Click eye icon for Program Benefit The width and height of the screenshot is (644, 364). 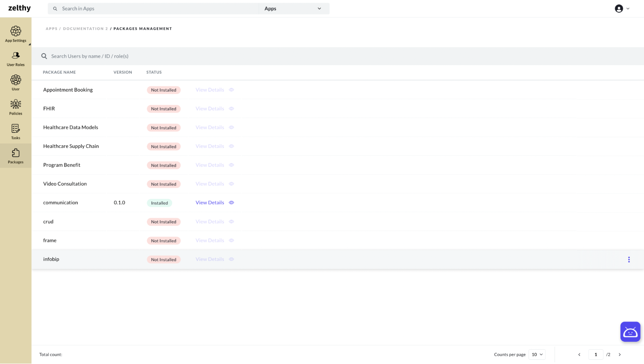[x=231, y=165]
